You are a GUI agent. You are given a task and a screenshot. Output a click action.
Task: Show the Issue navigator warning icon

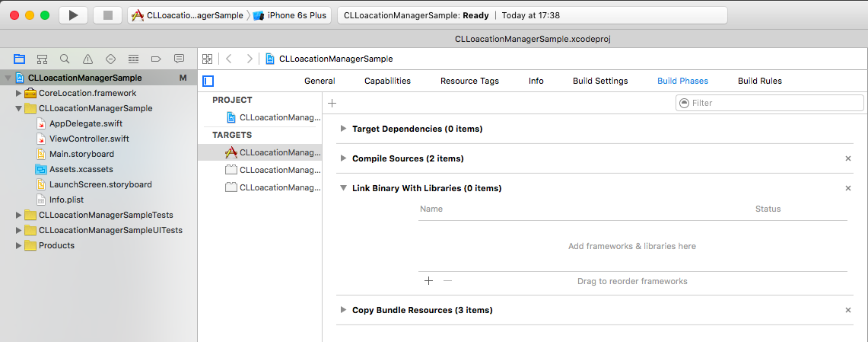88,59
